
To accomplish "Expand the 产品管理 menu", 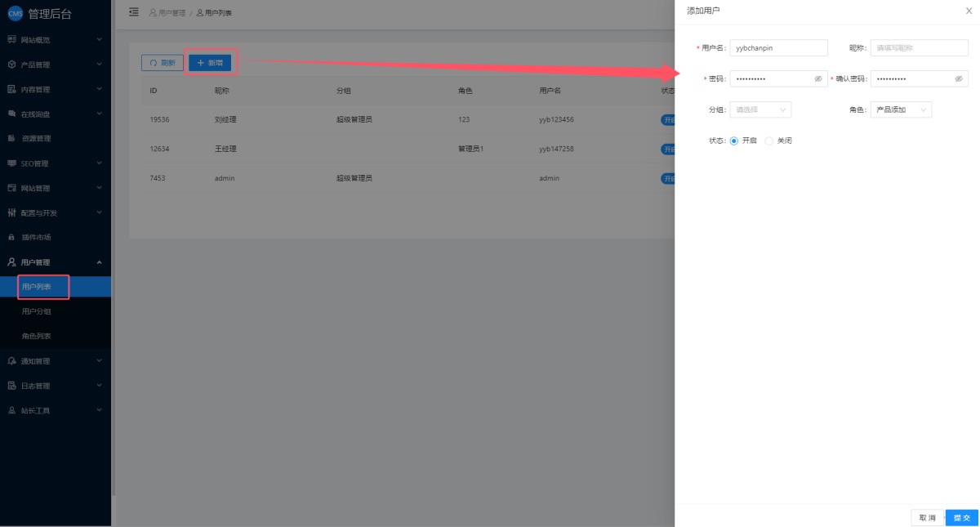I will coord(56,65).
